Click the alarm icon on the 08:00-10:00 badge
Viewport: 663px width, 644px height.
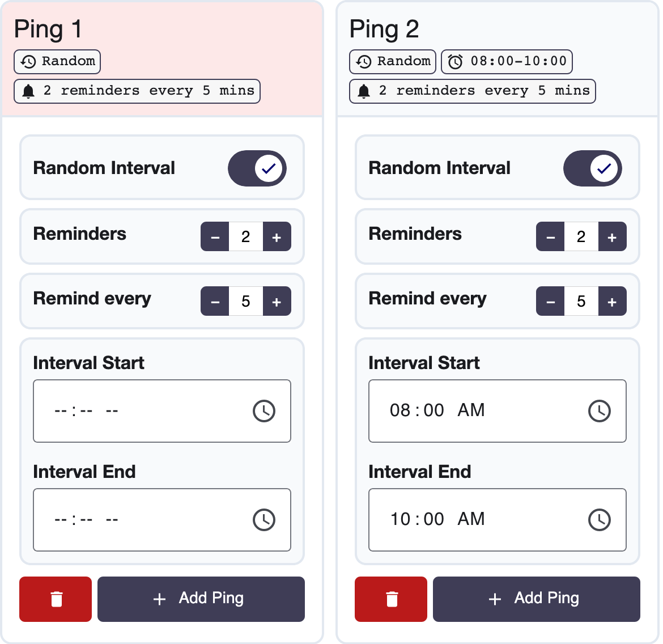pos(455,61)
